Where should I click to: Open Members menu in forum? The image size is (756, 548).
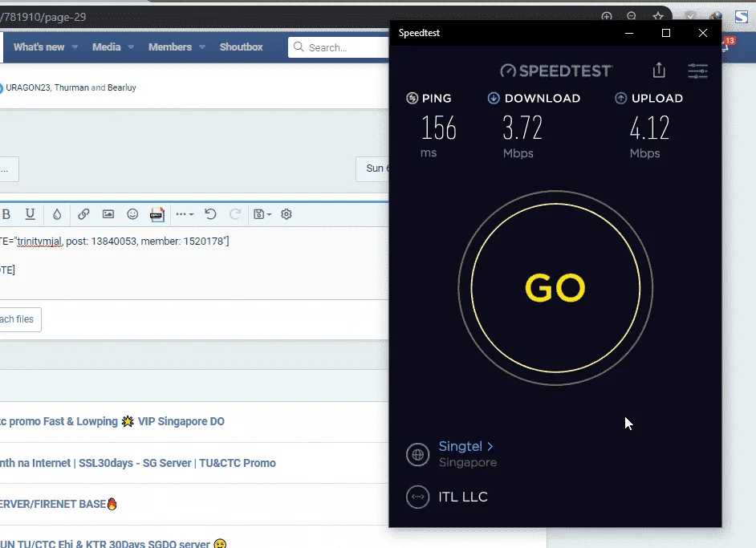pos(169,47)
